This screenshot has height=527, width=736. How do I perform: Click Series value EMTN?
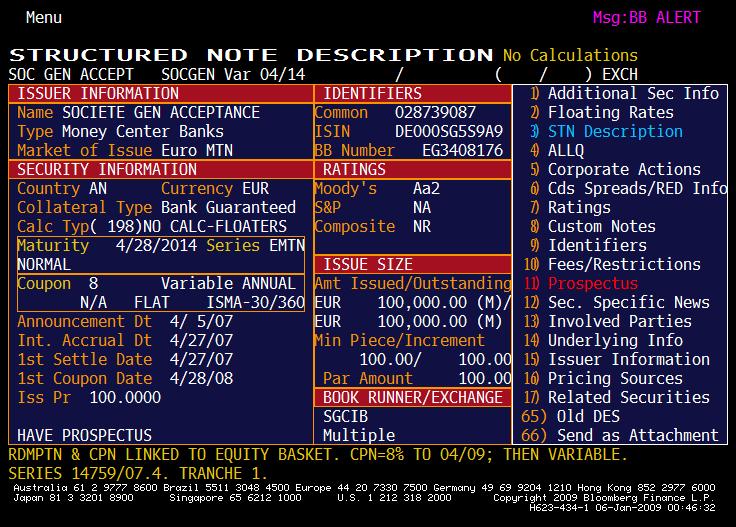(x=287, y=245)
